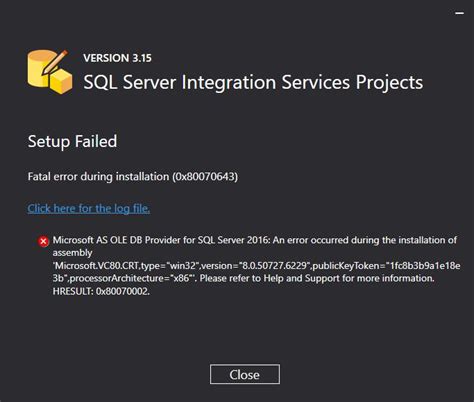
Task: Click the SQL Server Integration Services Projects title
Action: click(x=253, y=82)
